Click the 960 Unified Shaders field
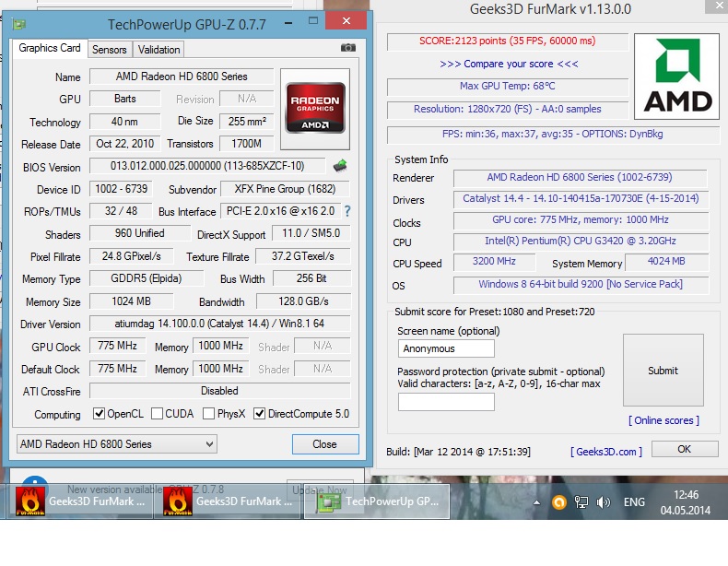The width and height of the screenshot is (728, 566). (140, 233)
